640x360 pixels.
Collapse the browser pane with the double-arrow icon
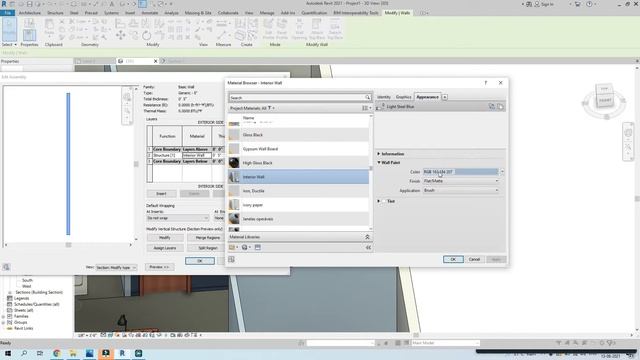tap(368, 247)
